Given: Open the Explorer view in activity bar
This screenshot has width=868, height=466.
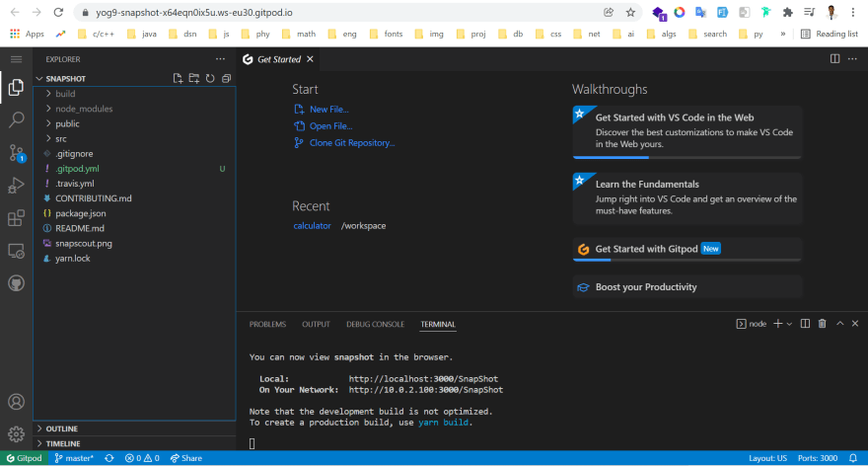Looking at the screenshot, I should tap(16, 87).
